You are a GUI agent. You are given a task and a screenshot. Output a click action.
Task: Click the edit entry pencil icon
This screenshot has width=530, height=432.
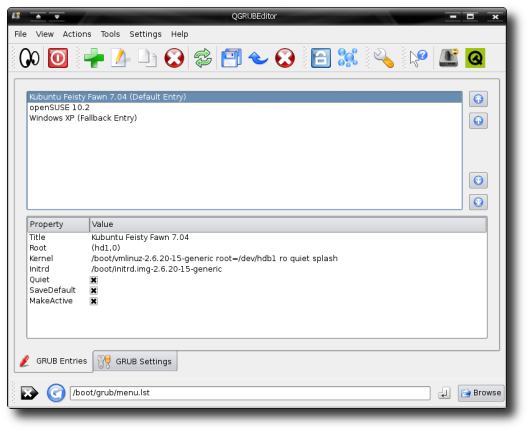point(120,58)
